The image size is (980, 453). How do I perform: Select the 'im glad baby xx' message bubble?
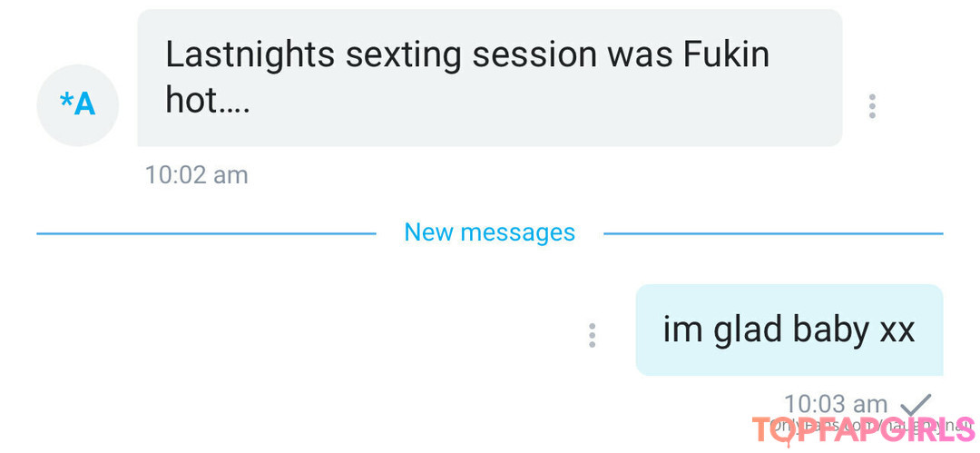[789, 330]
